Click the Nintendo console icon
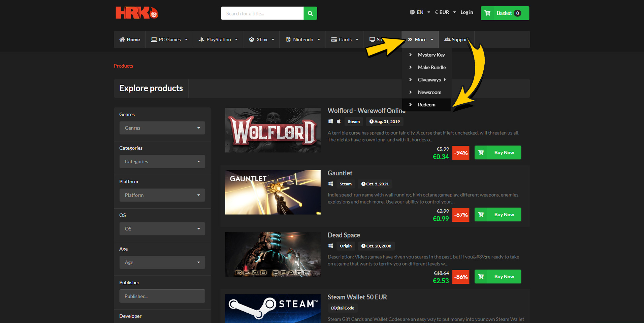 (x=288, y=39)
